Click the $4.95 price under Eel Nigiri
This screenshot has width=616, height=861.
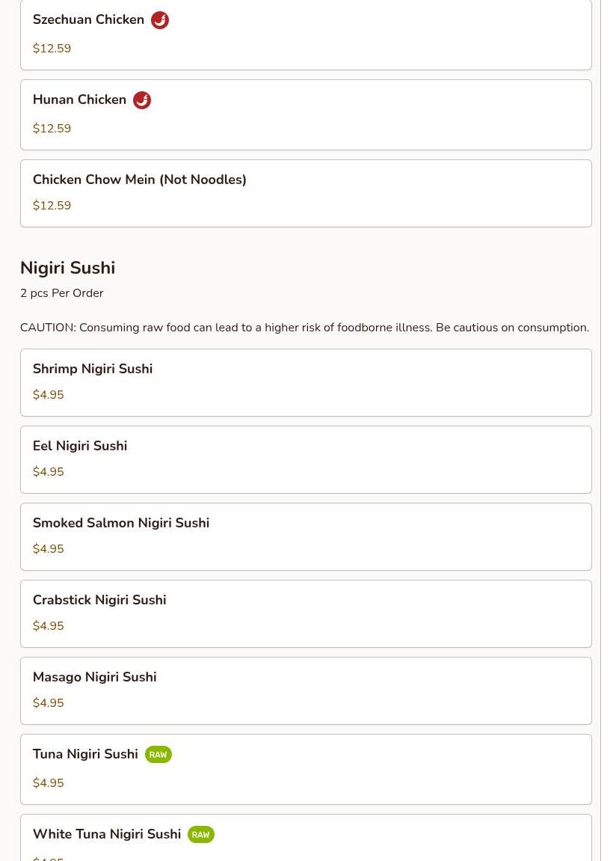(48, 472)
